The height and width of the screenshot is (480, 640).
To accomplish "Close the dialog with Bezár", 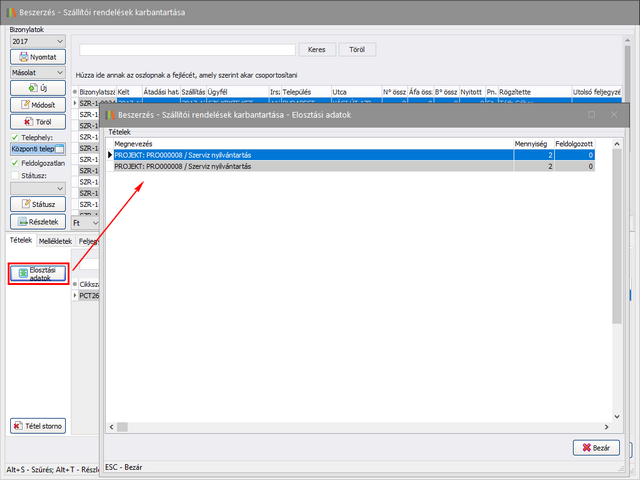I will (596, 447).
